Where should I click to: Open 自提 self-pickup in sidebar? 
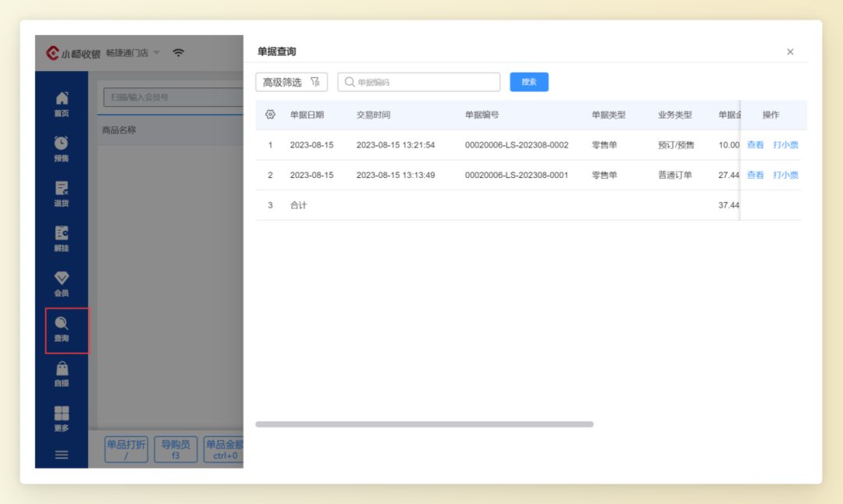62,374
